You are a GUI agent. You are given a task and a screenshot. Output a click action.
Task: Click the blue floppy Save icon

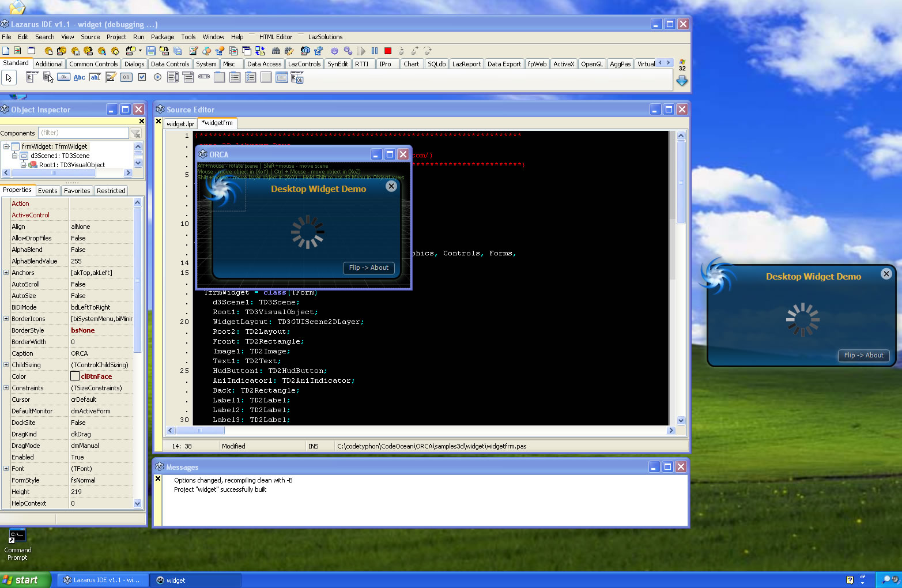(x=151, y=51)
